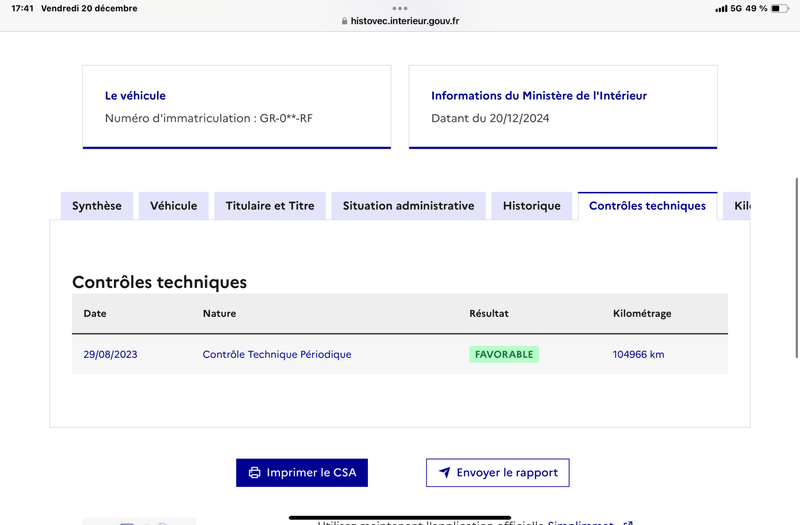
Task: Open the Synthèse tab
Action: point(97,206)
